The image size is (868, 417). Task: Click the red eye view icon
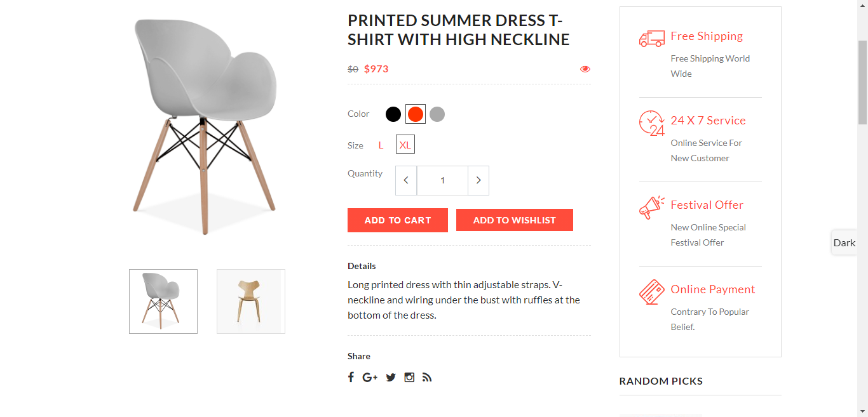[585, 69]
